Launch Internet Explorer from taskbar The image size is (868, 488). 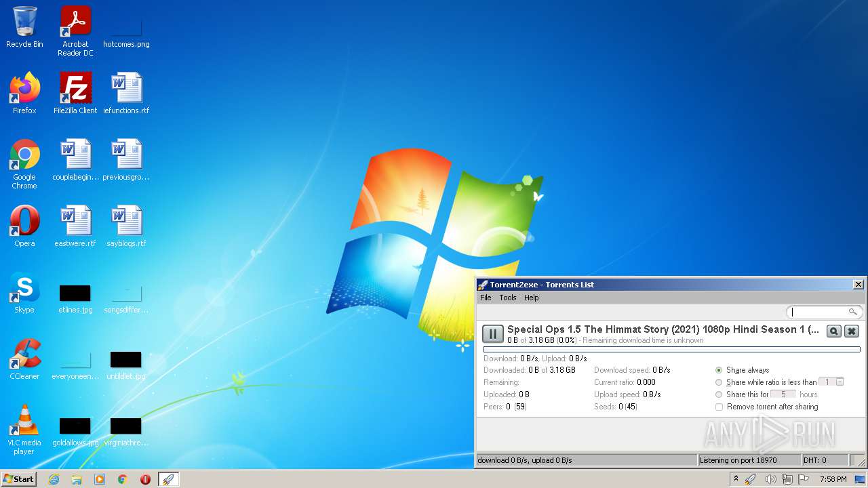click(x=54, y=479)
